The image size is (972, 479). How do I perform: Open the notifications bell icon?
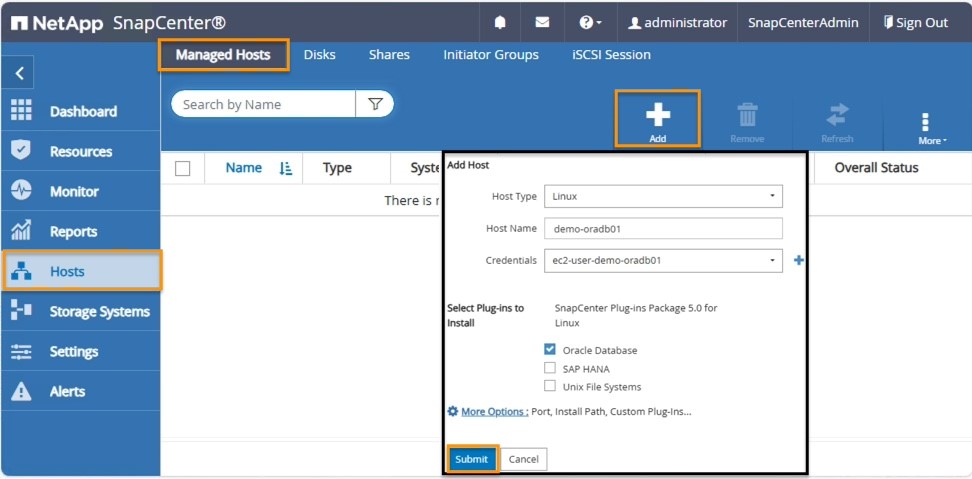(500, 23)
